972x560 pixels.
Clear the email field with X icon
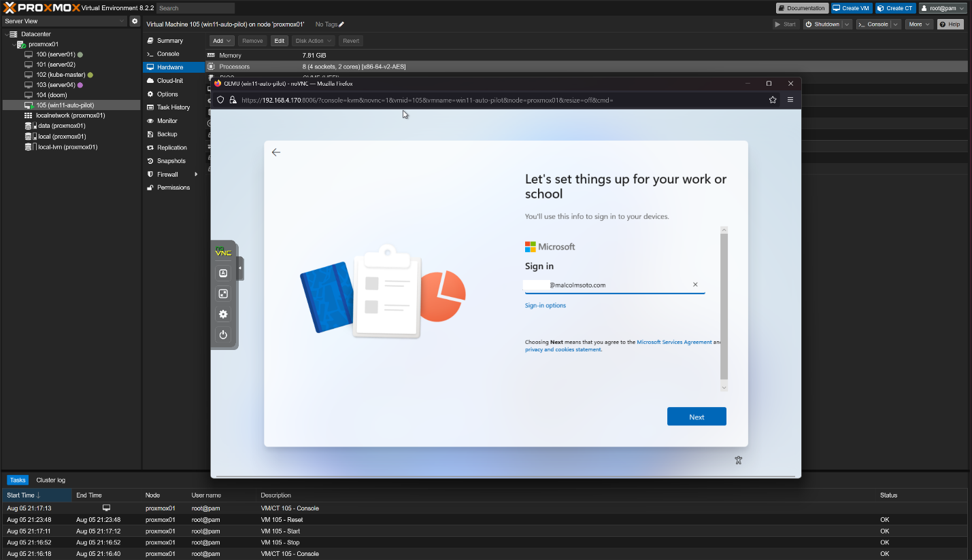point(695,285)
